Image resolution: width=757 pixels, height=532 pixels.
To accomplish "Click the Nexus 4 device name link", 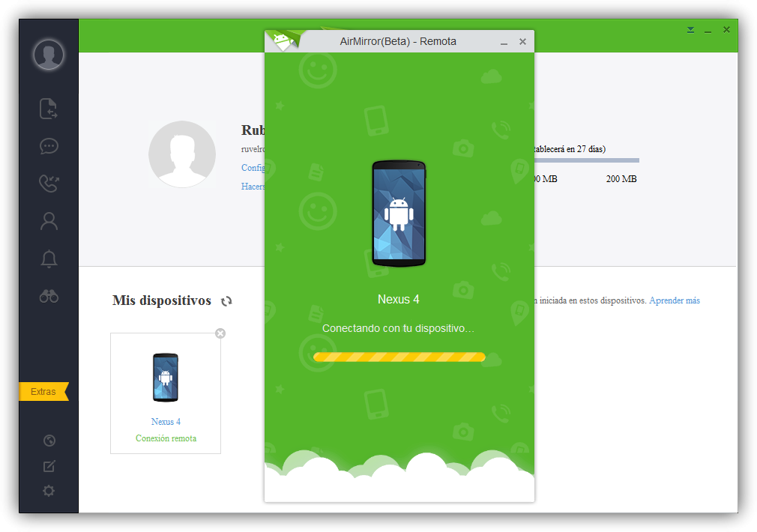I will point(166,421).
